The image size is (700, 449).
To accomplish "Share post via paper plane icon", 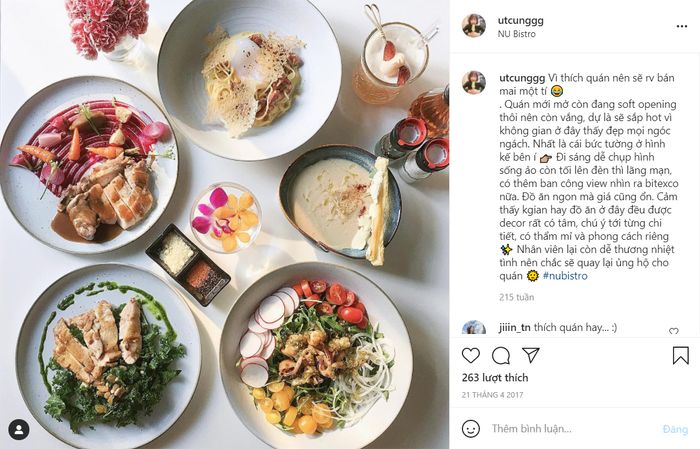I will [x=531, y=355].
